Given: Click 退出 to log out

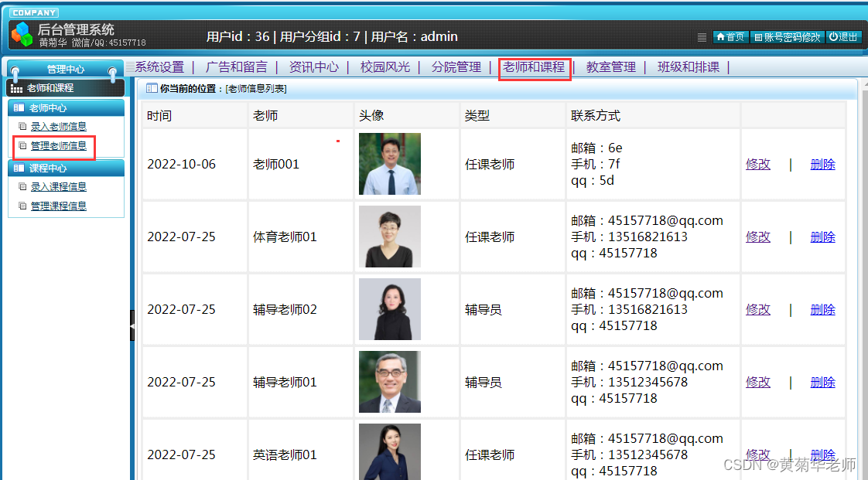Looking at the screenshot, I should pos(844,37).
